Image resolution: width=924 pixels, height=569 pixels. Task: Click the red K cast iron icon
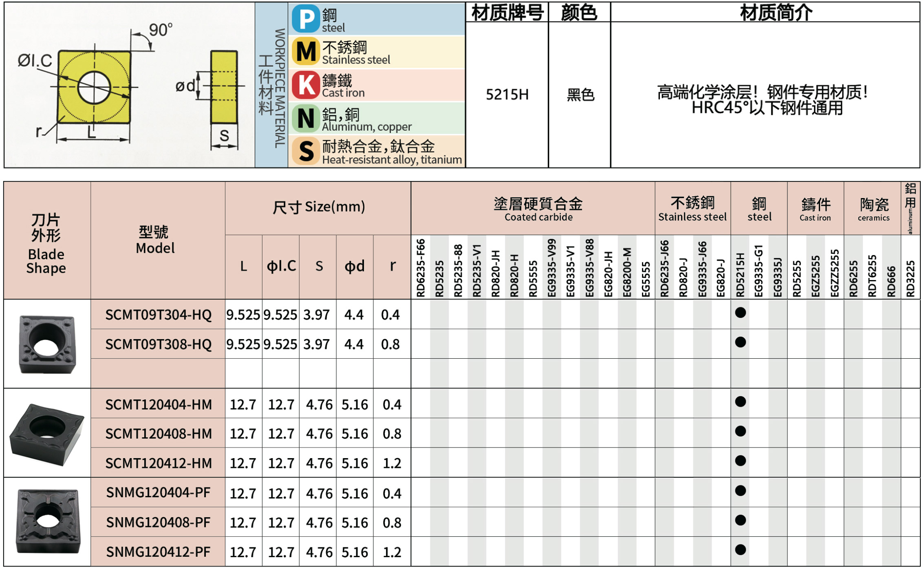point(306,85)
